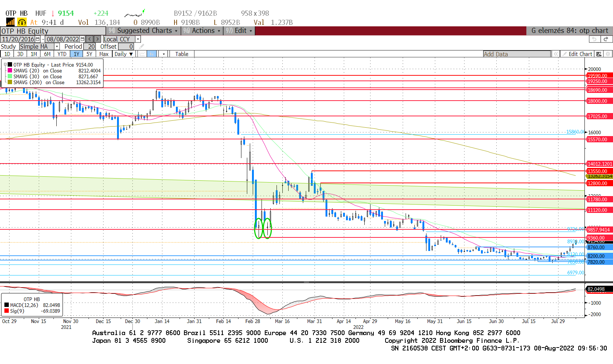The height and width of the screenshot is (364, 613).
Task: Click the 9857.9414 price level label
Action: [x=599, y=230]
